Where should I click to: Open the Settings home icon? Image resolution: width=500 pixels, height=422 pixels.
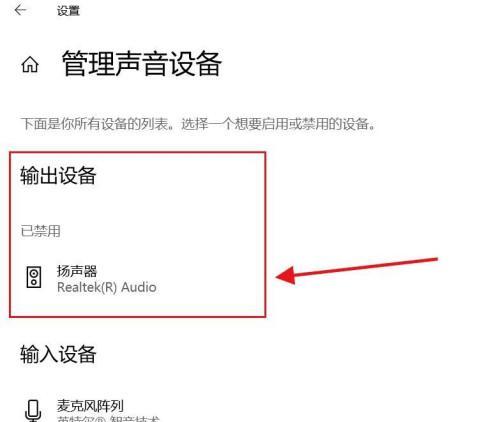30,64
